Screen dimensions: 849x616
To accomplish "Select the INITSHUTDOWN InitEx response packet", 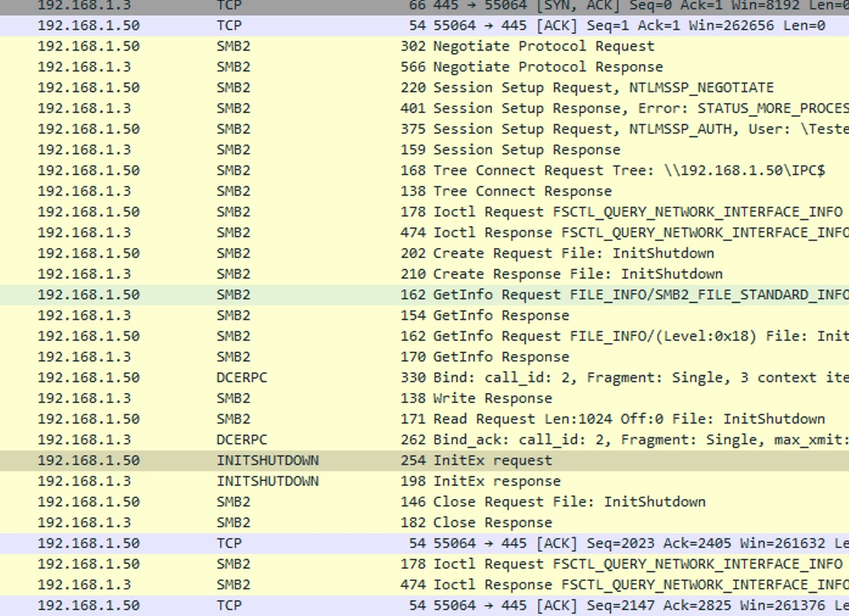I will (424, 480).
